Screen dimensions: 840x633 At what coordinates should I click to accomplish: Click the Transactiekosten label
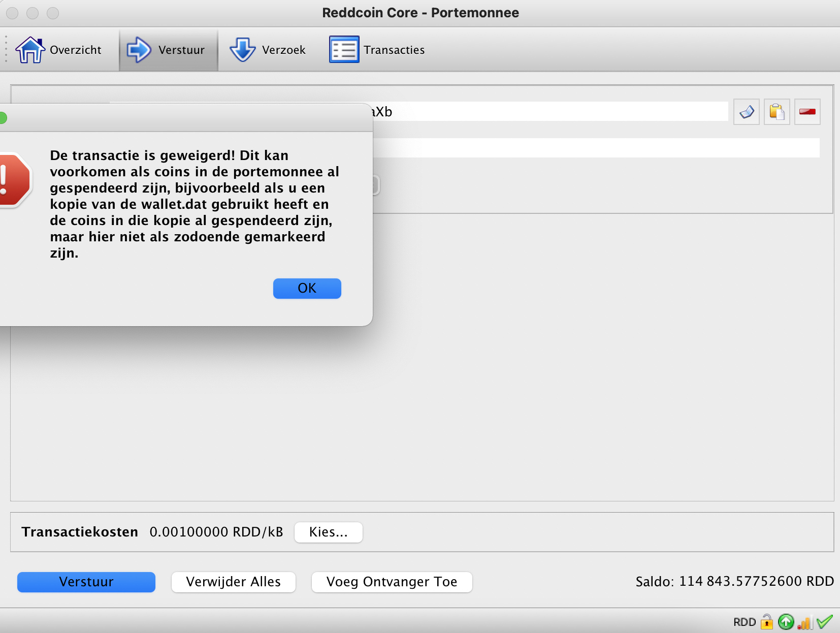coord(80,532)
